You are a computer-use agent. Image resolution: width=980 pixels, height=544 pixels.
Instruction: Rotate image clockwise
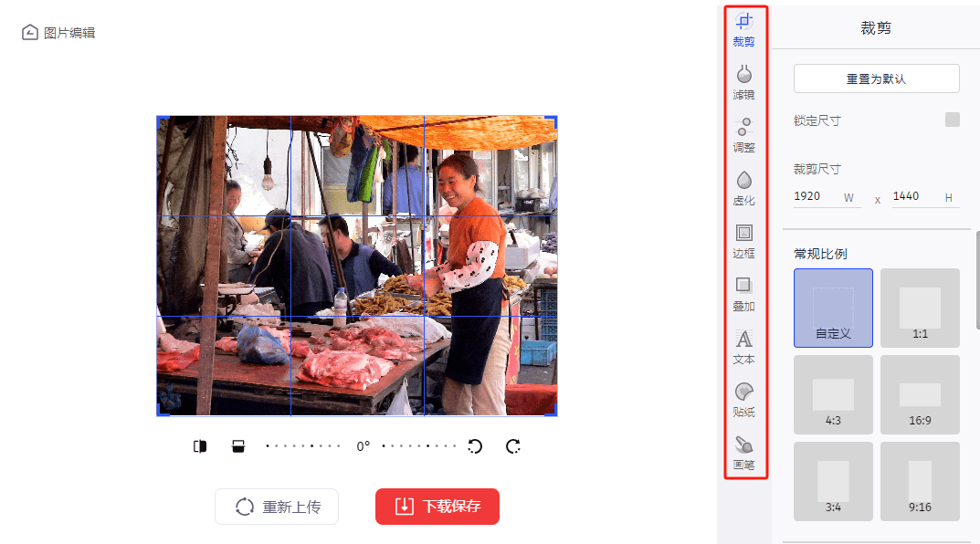[x=513, y=446]
